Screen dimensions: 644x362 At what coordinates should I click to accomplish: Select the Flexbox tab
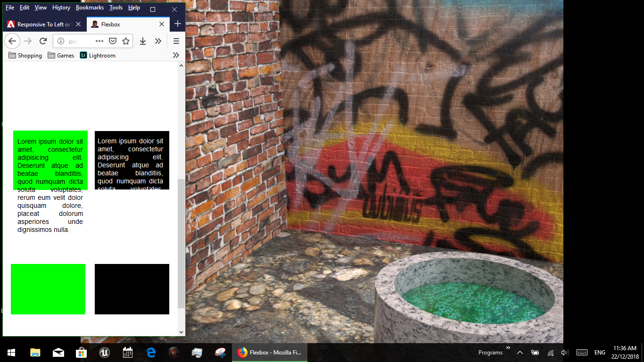(128, 24)
